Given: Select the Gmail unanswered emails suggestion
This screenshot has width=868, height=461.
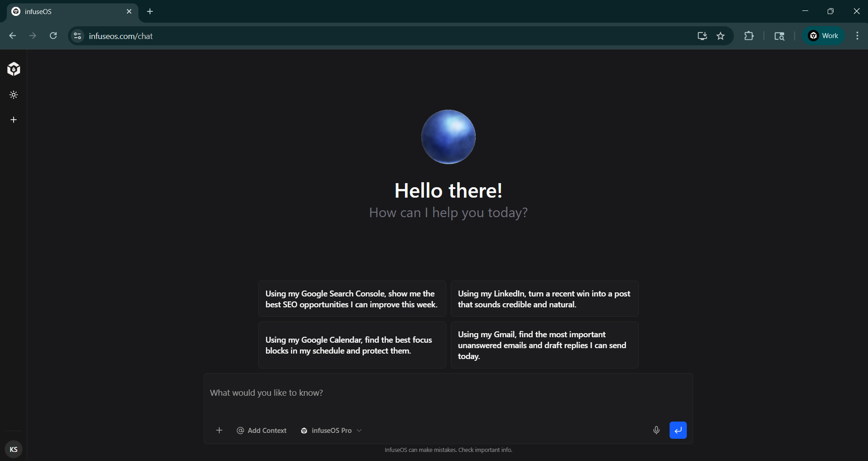Looking at the screenshot, I should pyautogui.click(x=545, y=345).
